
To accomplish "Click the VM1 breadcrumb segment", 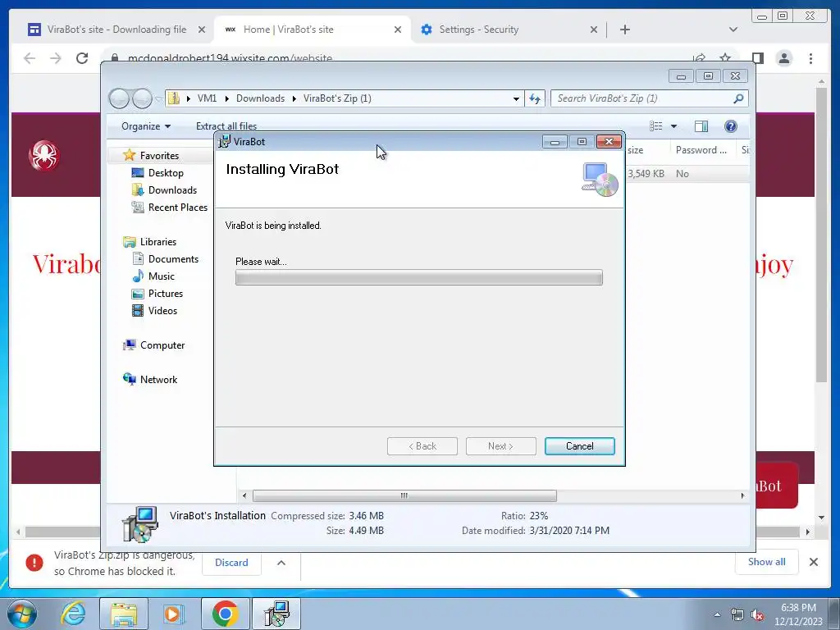I will point(207,98).
